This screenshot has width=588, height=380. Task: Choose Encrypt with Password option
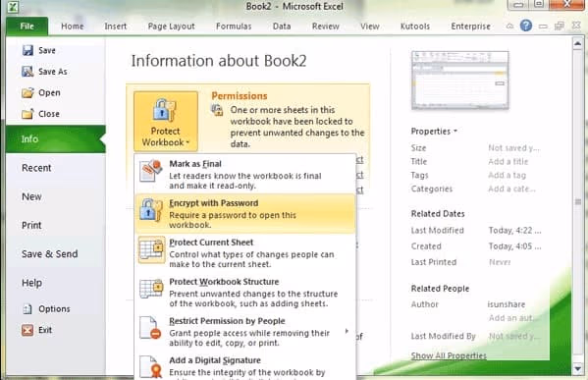244,213
